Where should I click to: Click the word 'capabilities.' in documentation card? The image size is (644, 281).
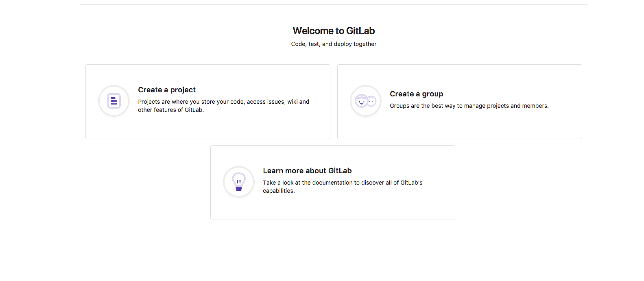click(x=279, y=191)
